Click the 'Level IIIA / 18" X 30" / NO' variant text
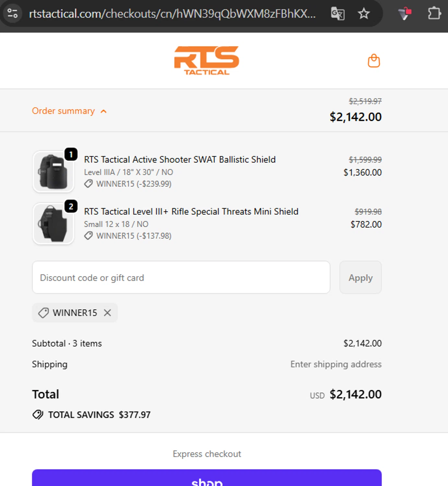The height and width of the screenshot is (486, 448). tap(129, 172)
